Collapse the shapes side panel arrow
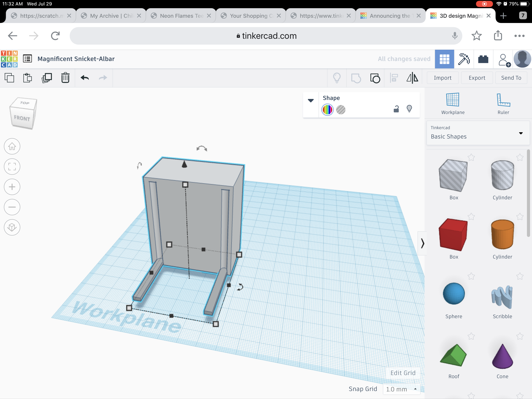 pyautogui.click(x=422, y=243)
